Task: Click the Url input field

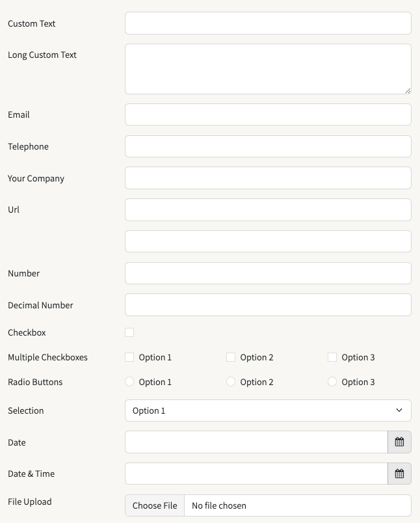Action: (268, 209)
